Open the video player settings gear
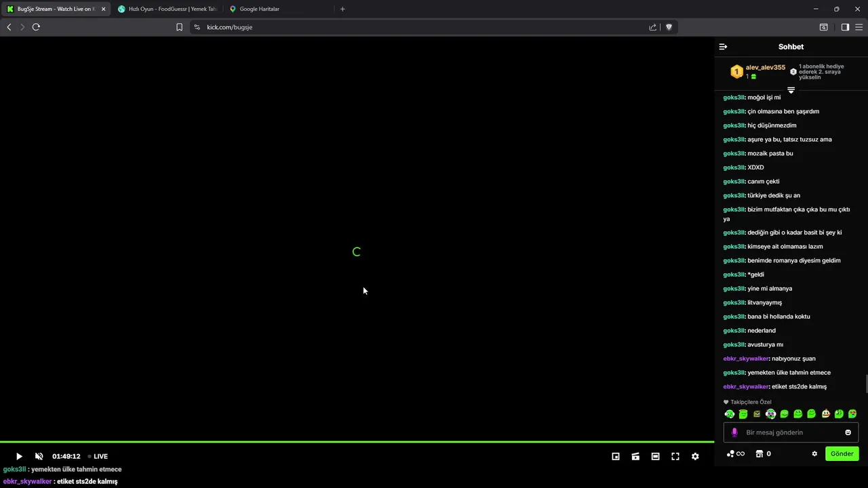Image resolution: width=868 pixels, height=488 pixels. coord(695,457)
